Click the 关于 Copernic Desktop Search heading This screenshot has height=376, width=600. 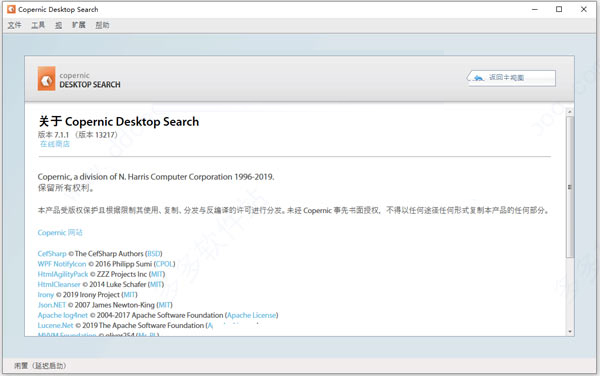click(x=119, y=122)
